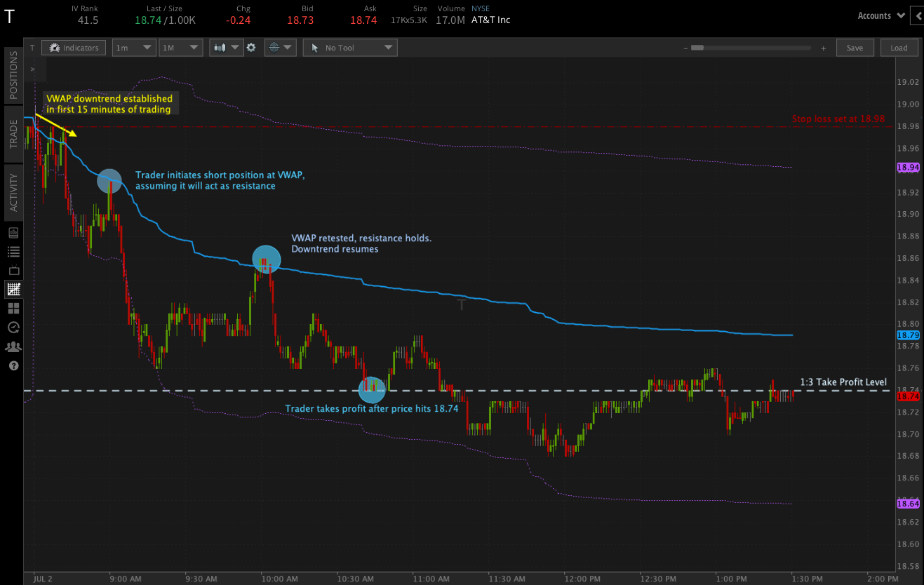Open the grid dashboard icon in sidebar

click(13, 308)
